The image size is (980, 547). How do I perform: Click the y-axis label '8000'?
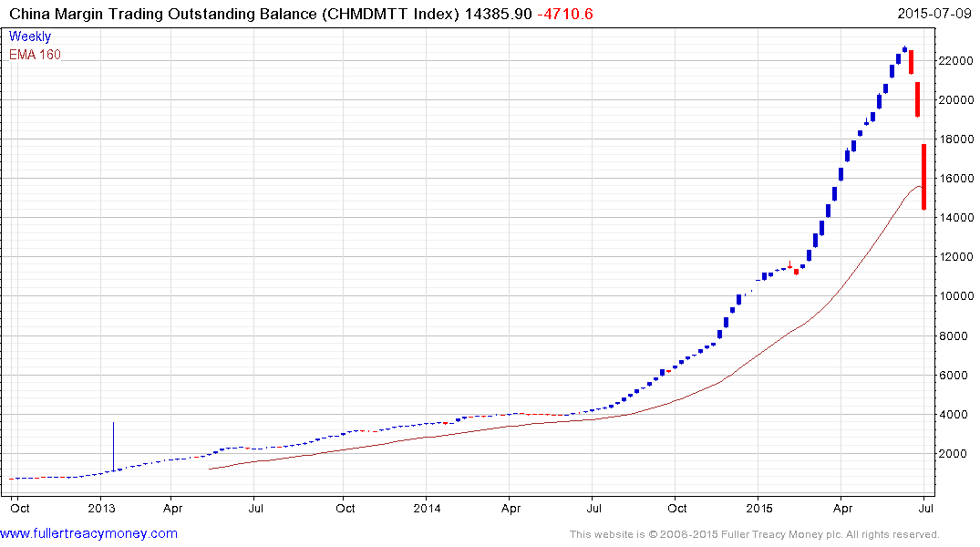[x=954, y=335]
